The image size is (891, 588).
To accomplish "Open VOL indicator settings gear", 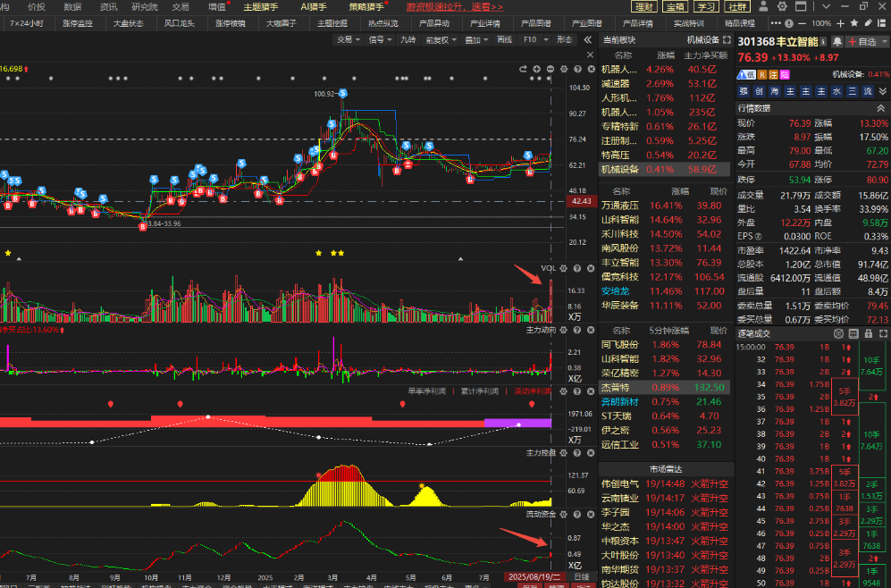I will tap(564, 268).
